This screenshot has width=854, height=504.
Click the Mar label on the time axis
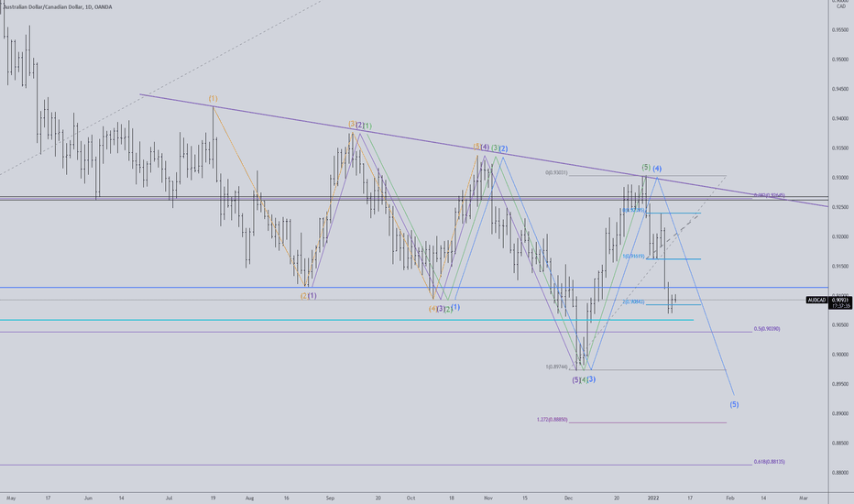click(x=804, y=498)
